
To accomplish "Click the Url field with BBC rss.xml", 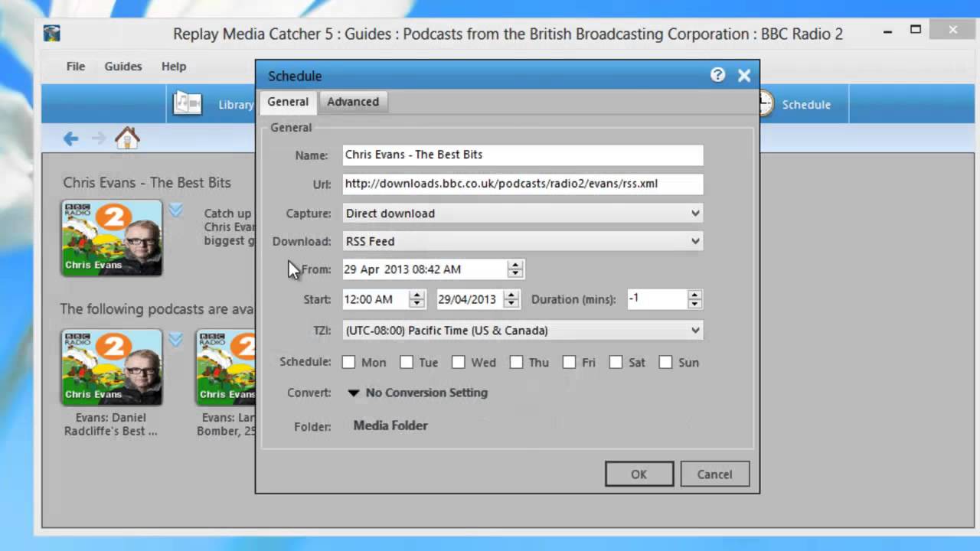I will (x=523, y=184).
